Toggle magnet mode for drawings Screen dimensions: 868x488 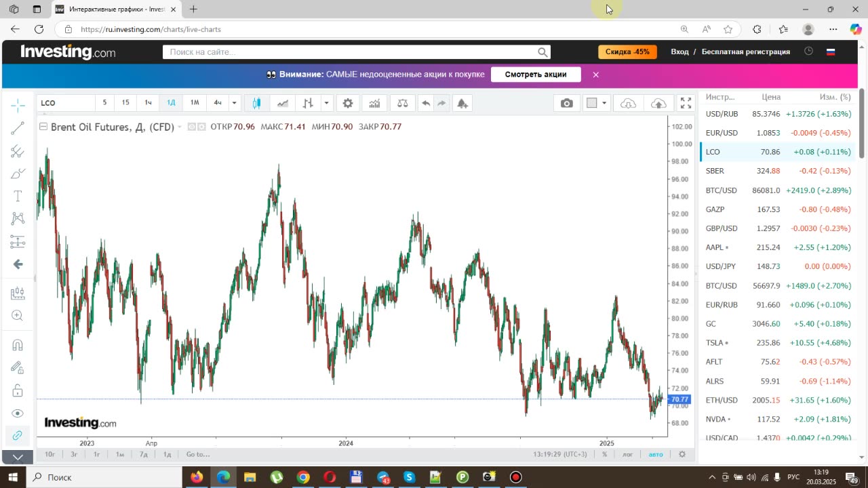pos(18,345)
